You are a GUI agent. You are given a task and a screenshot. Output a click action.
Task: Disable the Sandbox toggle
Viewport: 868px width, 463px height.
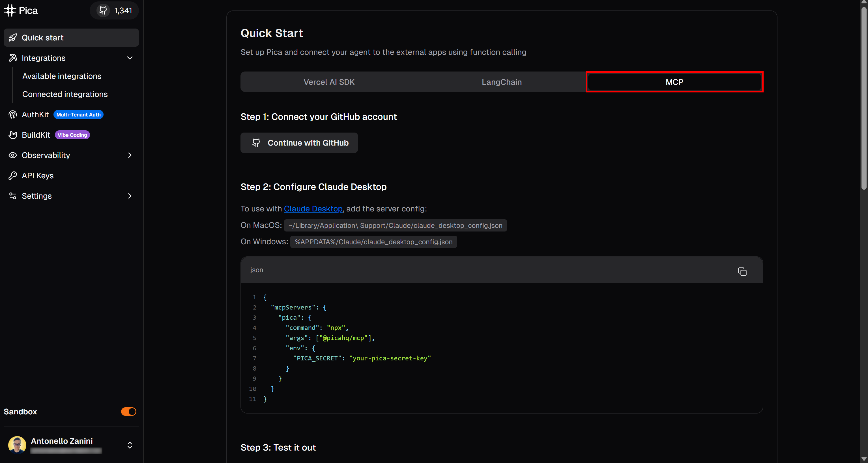(x=128, y=412)
